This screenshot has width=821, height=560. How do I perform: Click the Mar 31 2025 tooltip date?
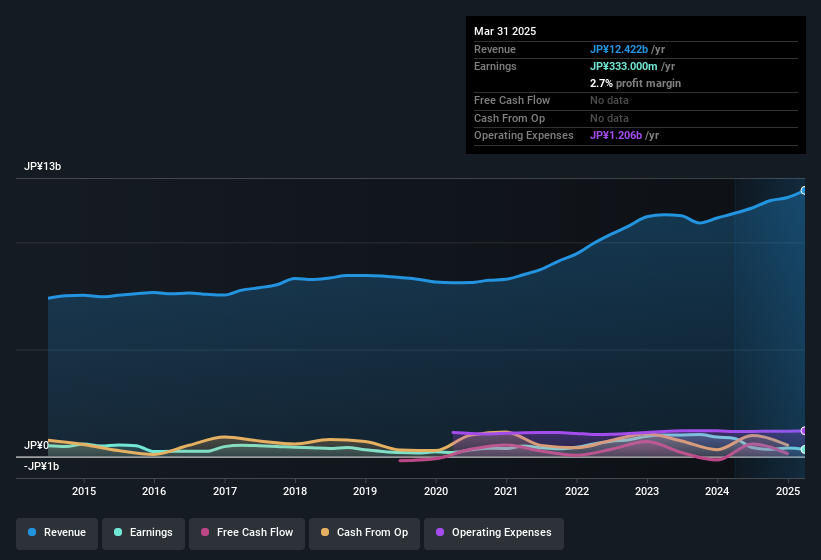click(x=505, y=31)
